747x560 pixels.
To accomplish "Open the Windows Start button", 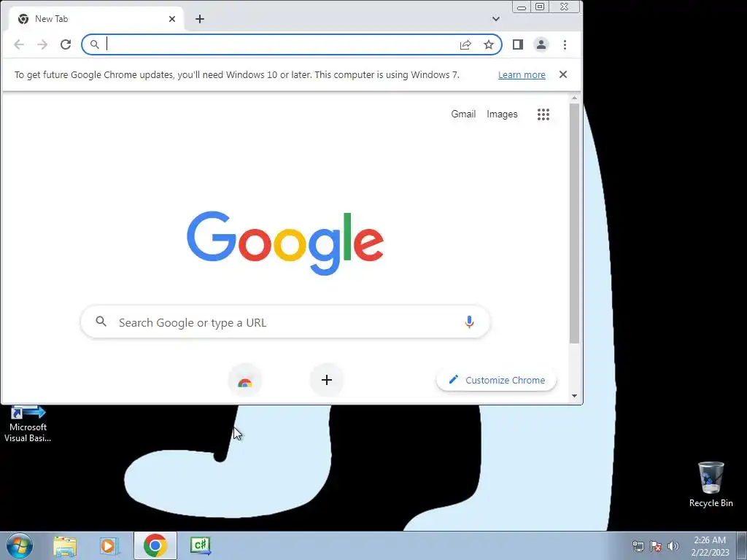I will click(20, 545).
